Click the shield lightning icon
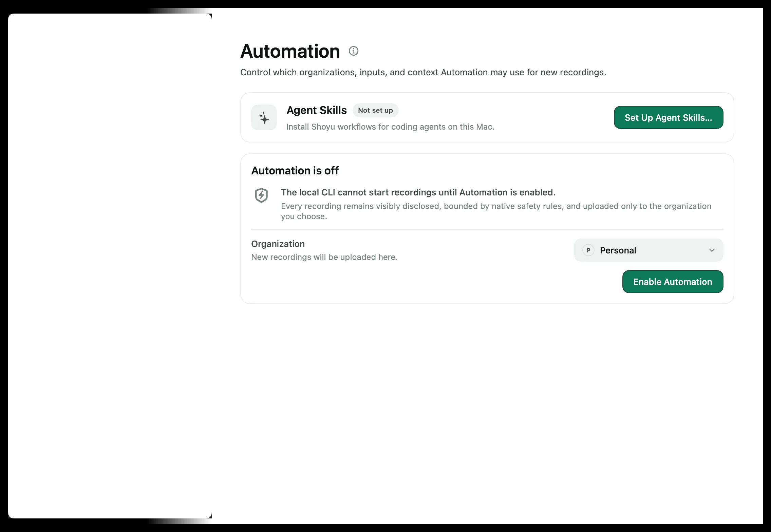771x532 pixels. (261, 195)
